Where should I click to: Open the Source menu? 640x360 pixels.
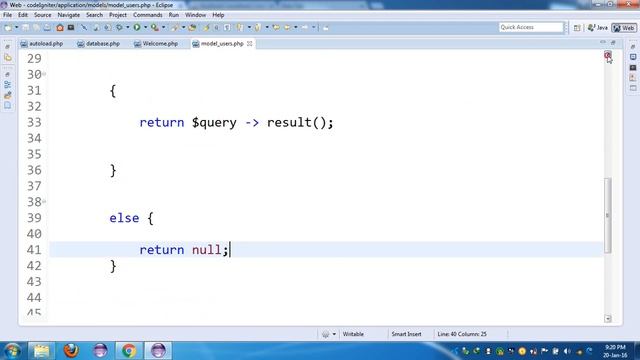coord(42,15)
